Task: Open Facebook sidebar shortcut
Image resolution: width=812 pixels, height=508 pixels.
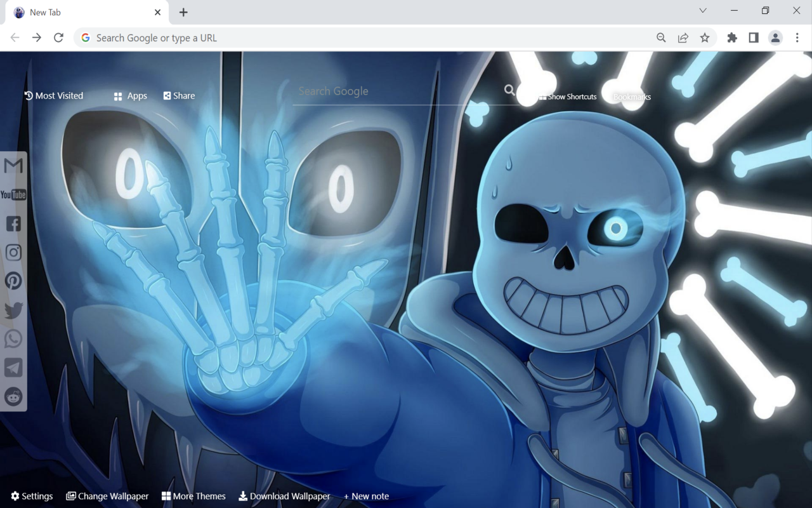Action: (13, 224)
